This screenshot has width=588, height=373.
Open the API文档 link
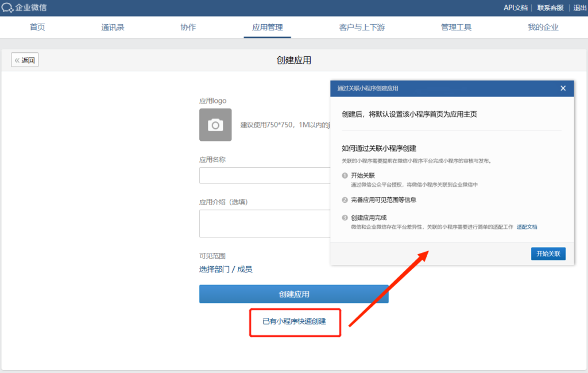(515, 7)
